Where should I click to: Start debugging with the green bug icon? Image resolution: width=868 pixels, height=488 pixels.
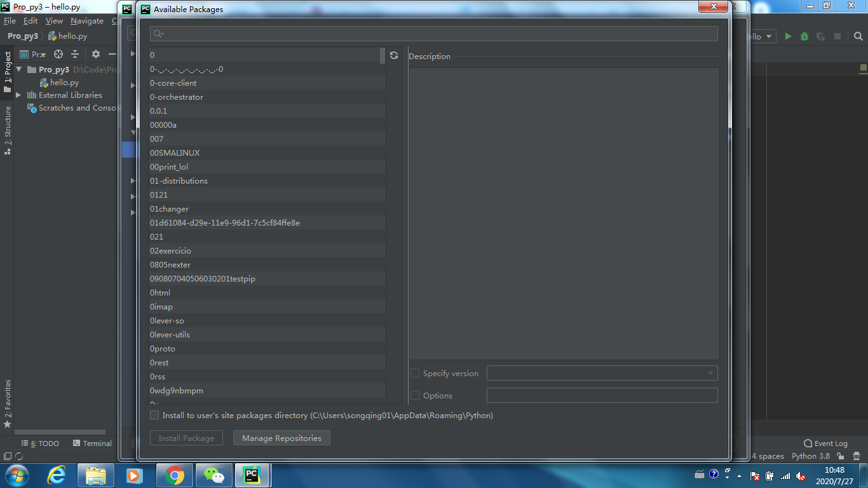tap(804, 36)
